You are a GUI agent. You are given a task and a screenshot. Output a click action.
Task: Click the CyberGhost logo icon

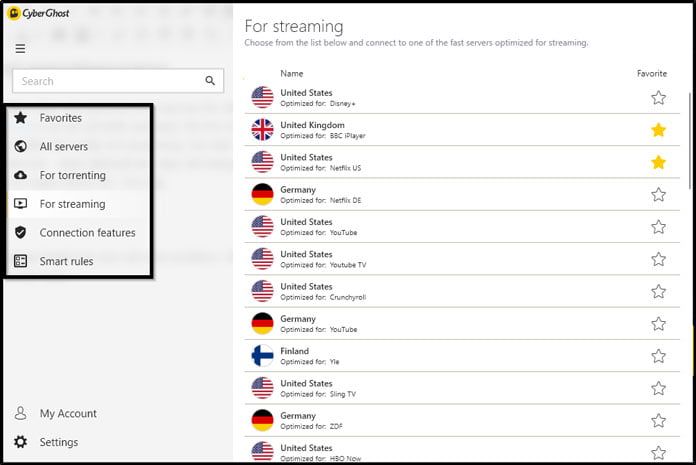point(14,13)
